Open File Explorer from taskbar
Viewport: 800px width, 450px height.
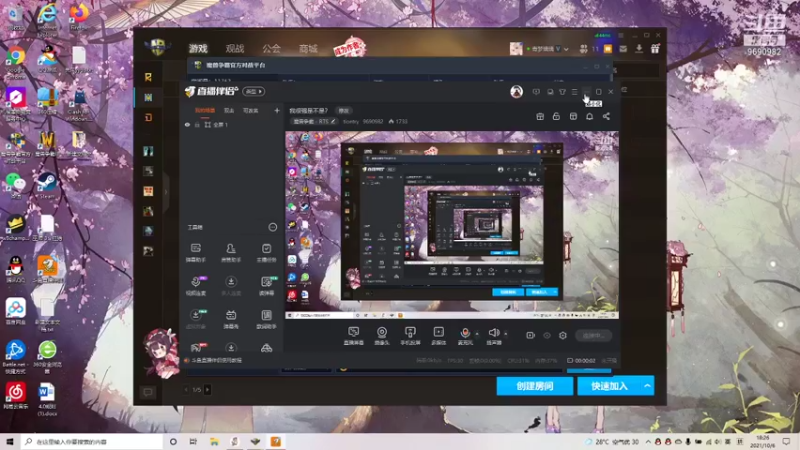point(214,441)
